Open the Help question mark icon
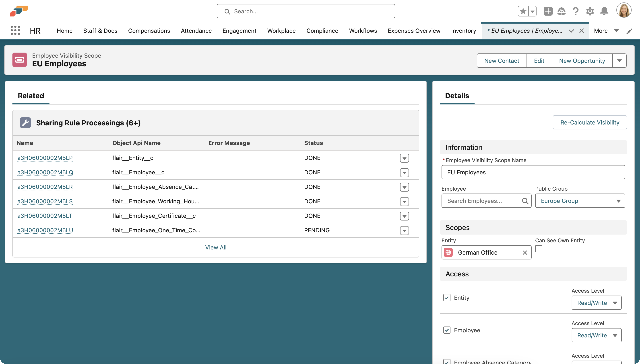 pyautogui.click(x=576, y=11)
